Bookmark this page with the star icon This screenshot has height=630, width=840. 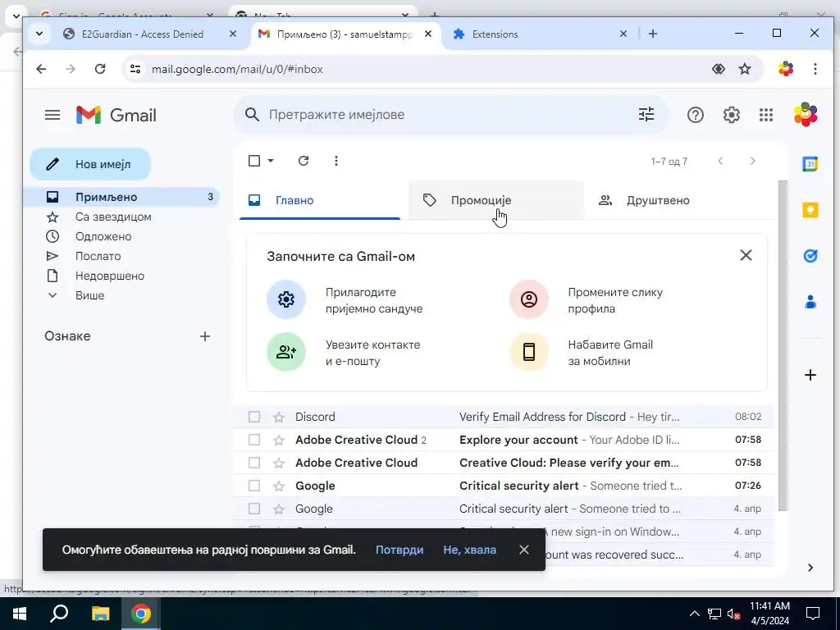[x=745, y=69]
